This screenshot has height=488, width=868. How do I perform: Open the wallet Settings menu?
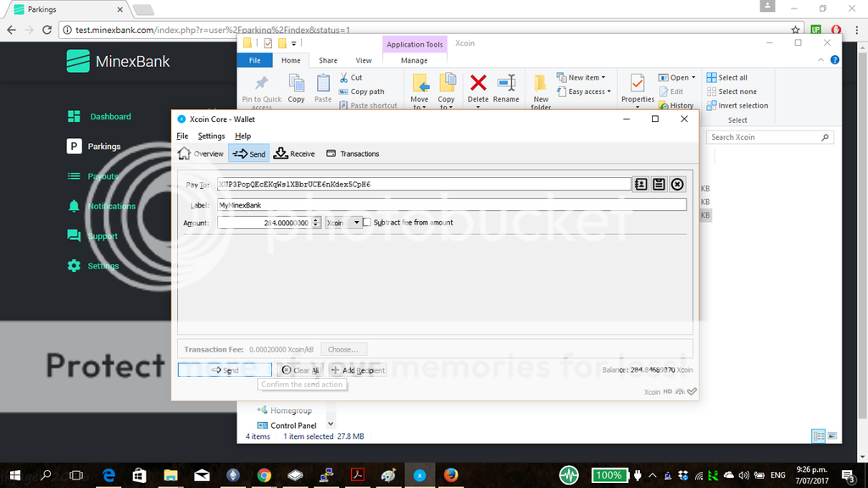click(x=211, y=136)
